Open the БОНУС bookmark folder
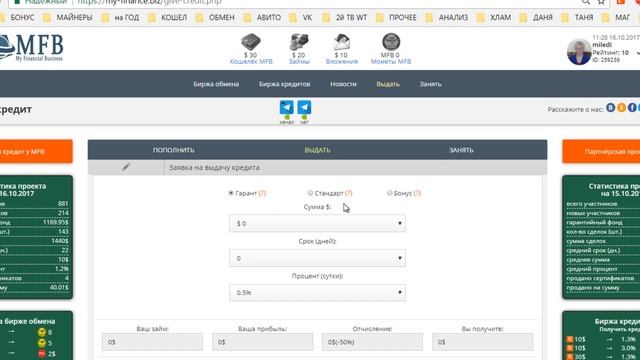 click(18, 18)
